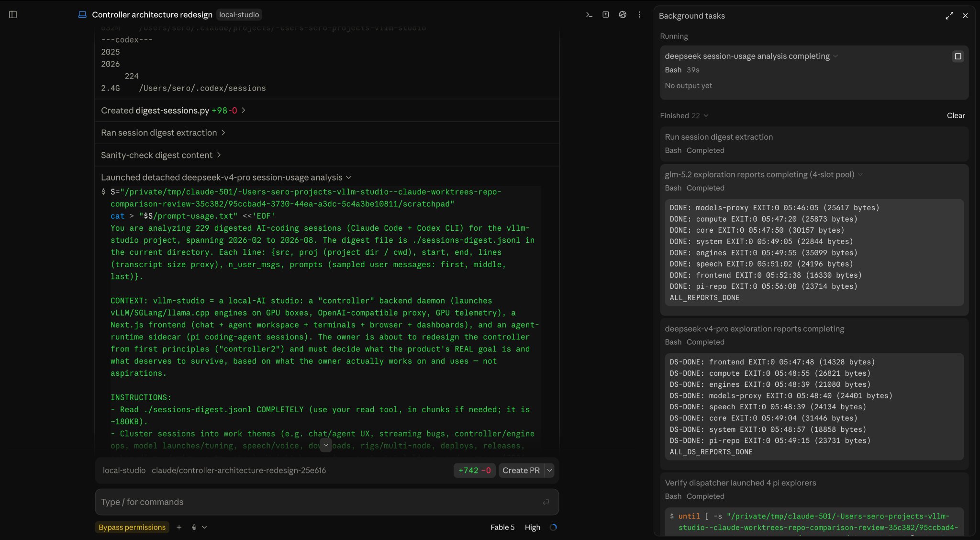Open the Create PR dropdown arrow

point(549,471)
